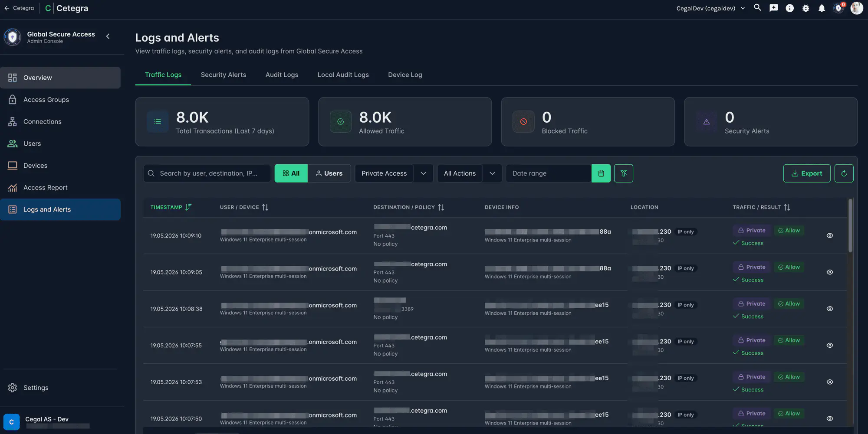Select Logs and Alerts in sidebar
Viewport: 868px width, 434px height.
click(60, 209)
